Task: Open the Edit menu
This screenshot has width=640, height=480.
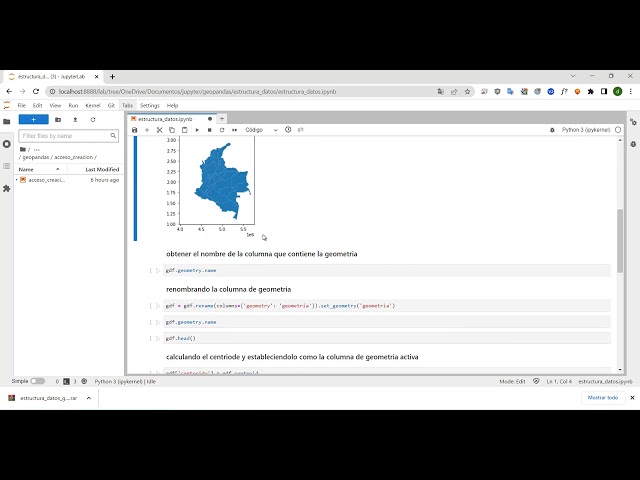Action: tap(38, 105)
